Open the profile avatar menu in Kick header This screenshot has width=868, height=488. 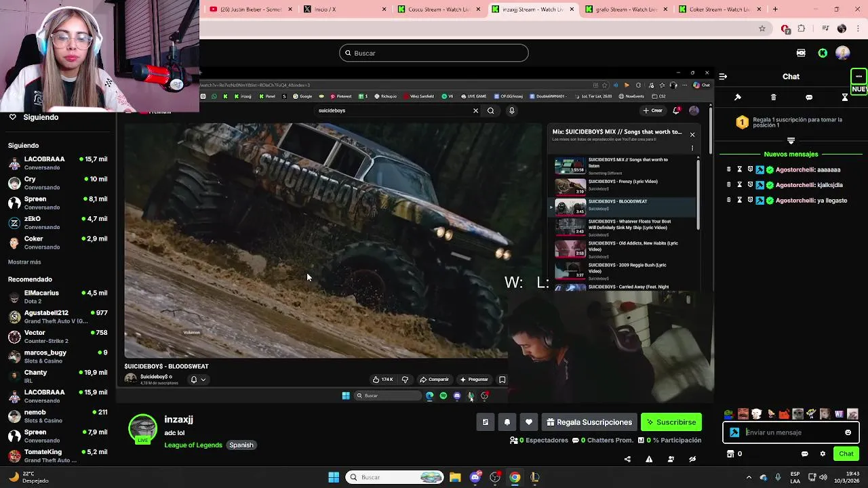coord(843,53)
